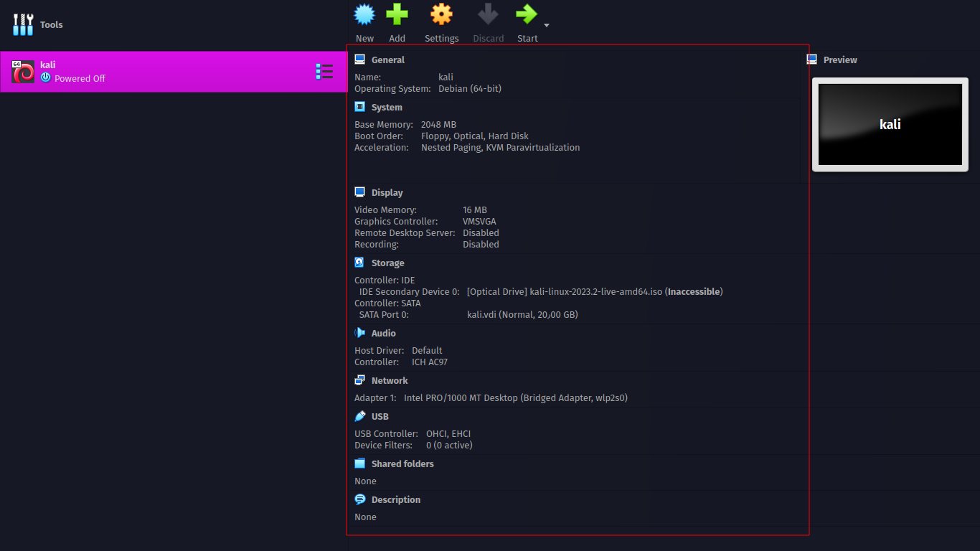The image size is (980, 551).
Task: Click the Device Filters 0 (0 active) value
Action: click(449, 446)
